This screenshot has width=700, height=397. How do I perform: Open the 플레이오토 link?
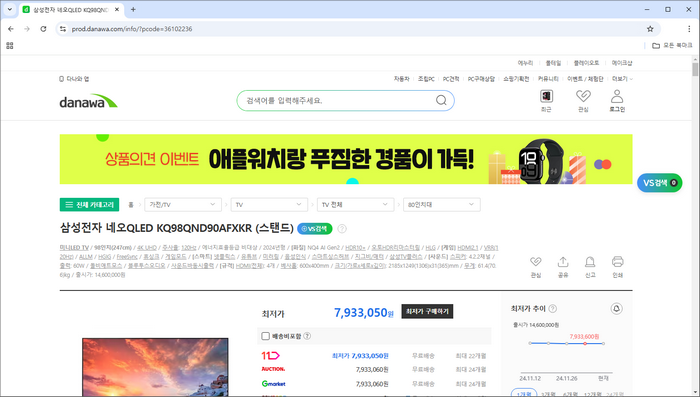point(586,63)
